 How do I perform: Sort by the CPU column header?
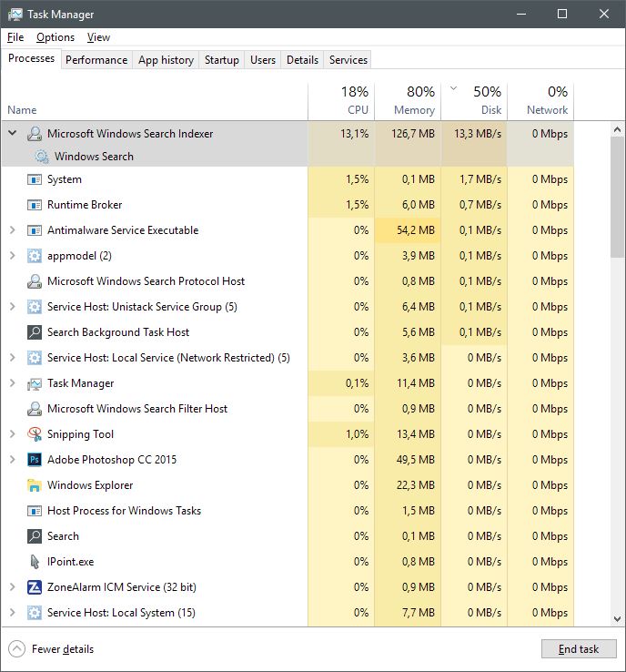click(x=341, y=101)
